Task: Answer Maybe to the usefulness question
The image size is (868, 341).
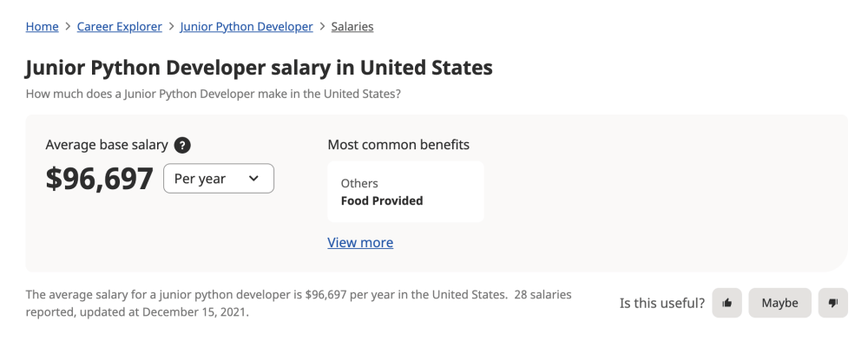Action: point(780,303)
